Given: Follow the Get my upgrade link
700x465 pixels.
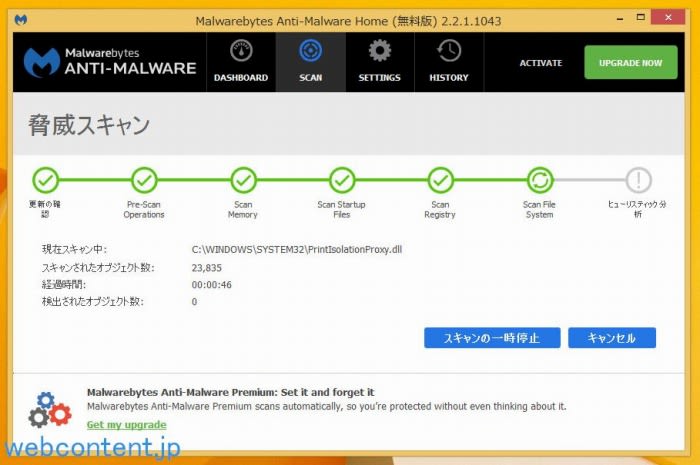Looking at the screenshot, I should point(126,425).
